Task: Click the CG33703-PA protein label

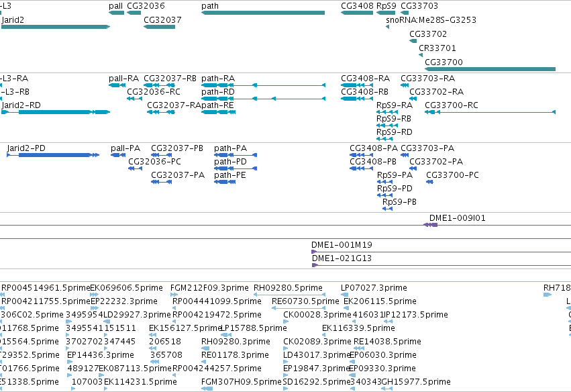Action: tap(427, 148)
